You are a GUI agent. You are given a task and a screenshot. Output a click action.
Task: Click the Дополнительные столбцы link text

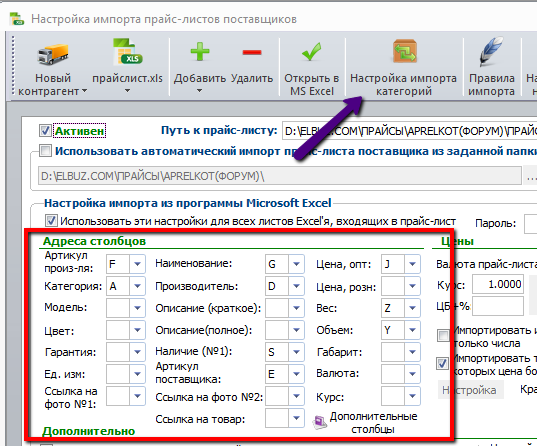click(x=373, y=423)
